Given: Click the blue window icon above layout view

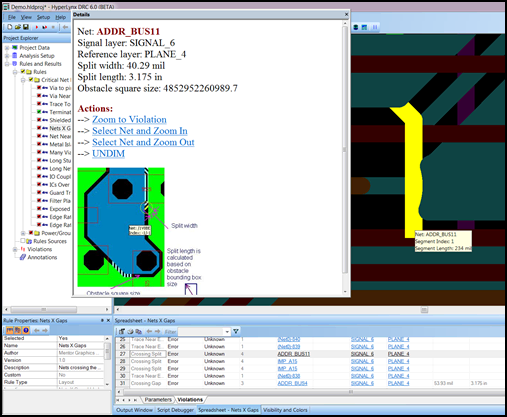Looking at the screenshot, I should point(364,27).
